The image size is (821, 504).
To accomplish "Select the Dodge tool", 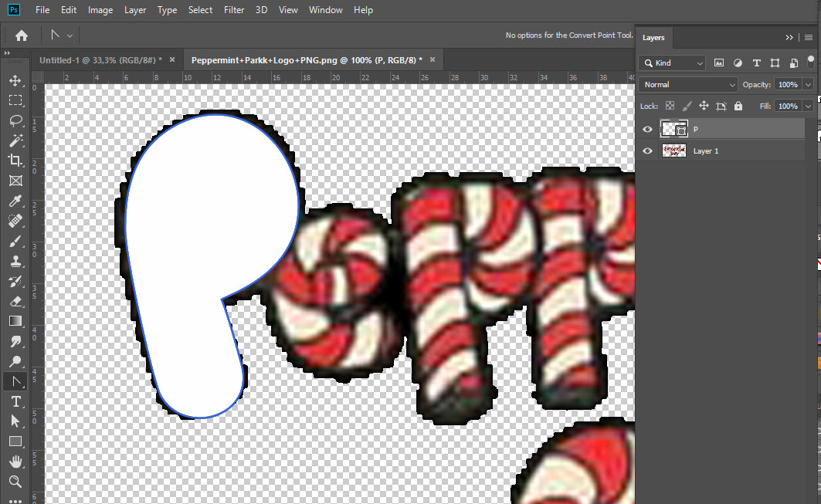I will click(x=15, y=361).
